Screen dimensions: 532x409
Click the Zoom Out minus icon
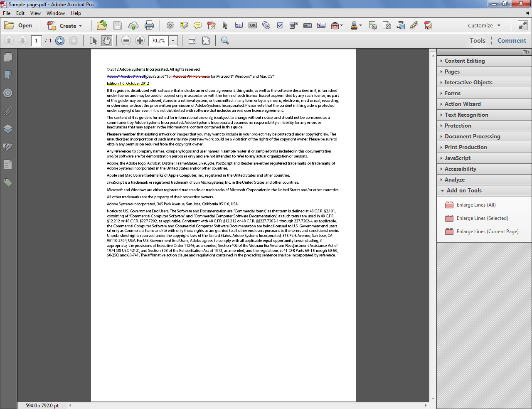click(126, 40)
